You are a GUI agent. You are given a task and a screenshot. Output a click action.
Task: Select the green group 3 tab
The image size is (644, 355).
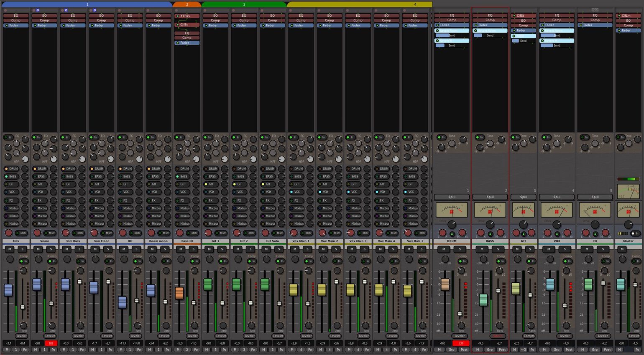point(244,4)
